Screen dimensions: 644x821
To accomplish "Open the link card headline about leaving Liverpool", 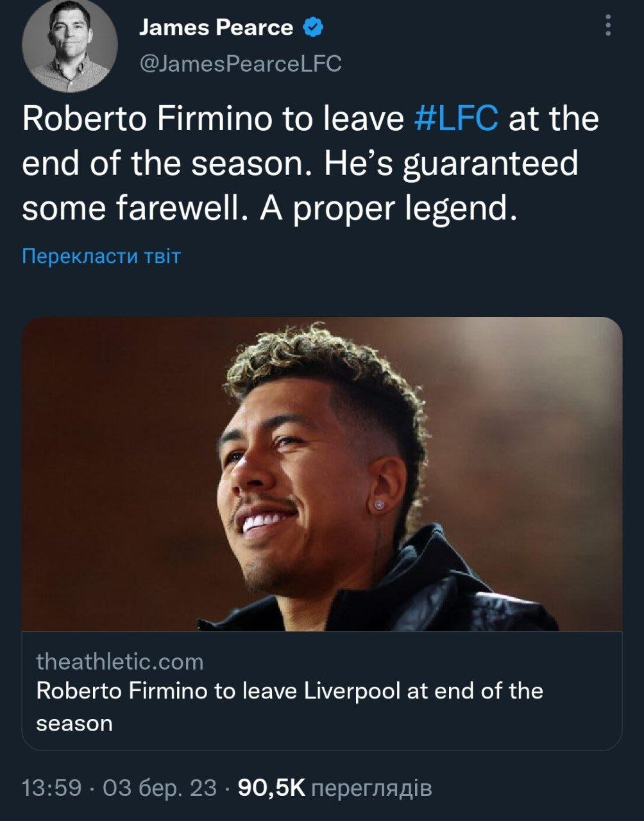I will click(290, 707).
